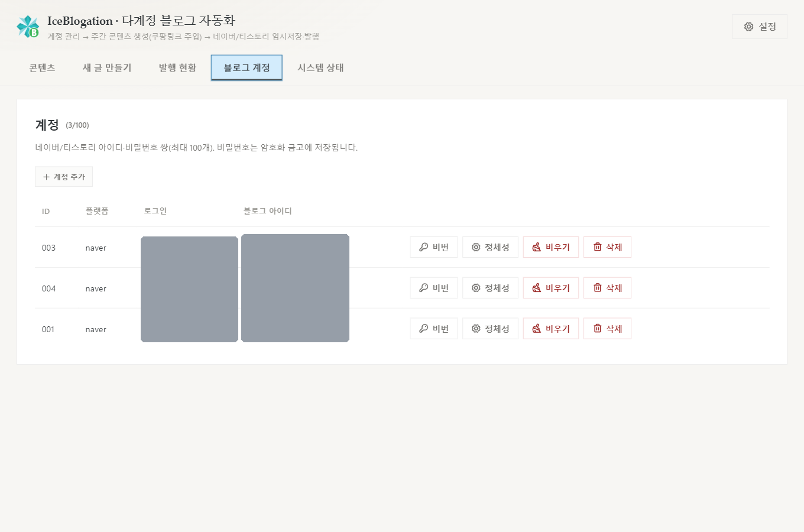Click 삭제 label for account 004
804x532 pixels.
[614, 288]
